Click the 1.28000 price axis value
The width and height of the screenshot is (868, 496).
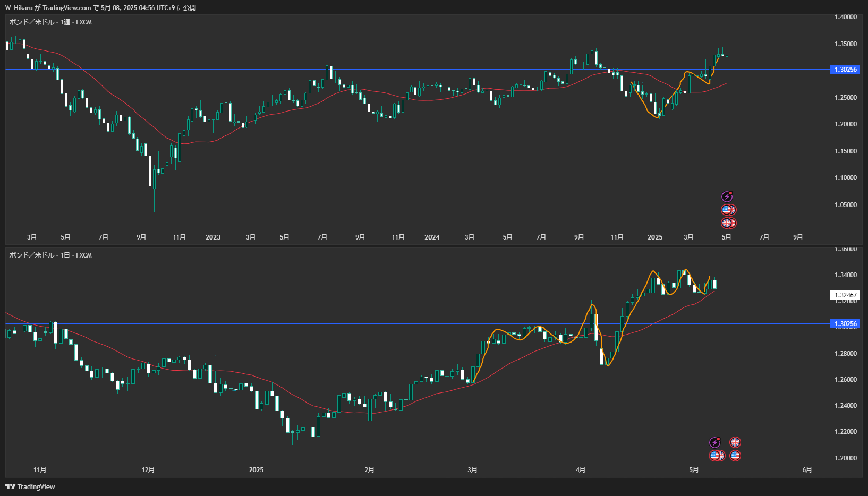845,354
